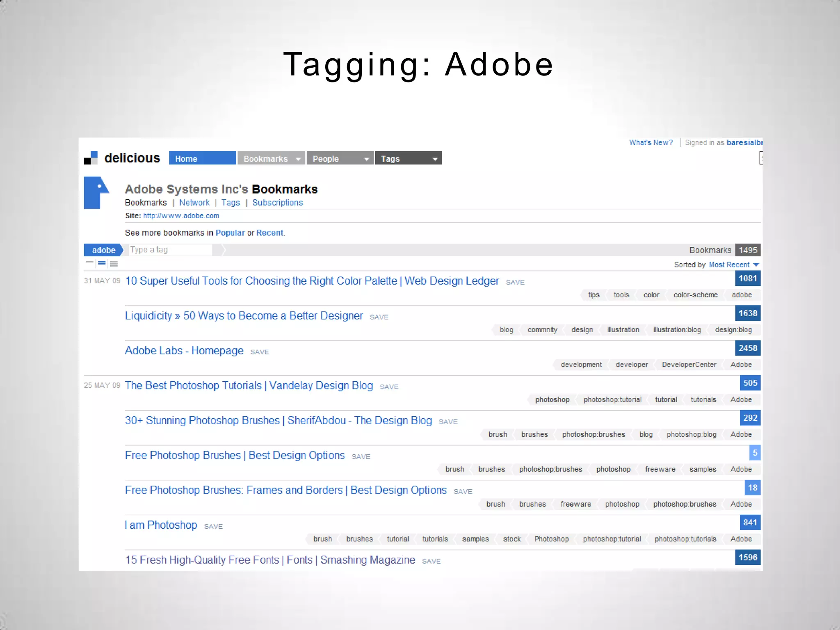This screenshot has height=630, width=840.
Task: Click the color-scheme tag chip
Action: click(695, 295)
